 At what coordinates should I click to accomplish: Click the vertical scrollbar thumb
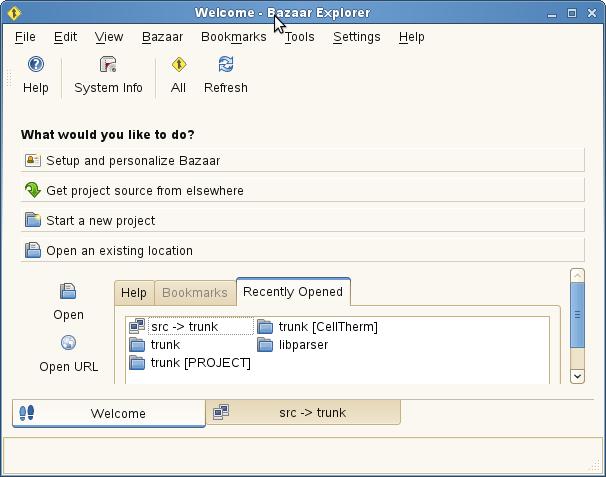(577, 315)
